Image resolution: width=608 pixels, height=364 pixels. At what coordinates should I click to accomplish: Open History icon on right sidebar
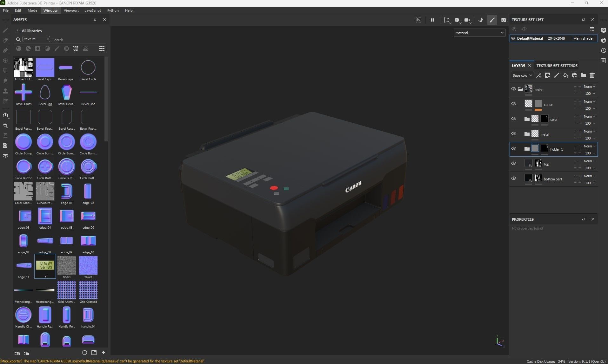(603, 50)
